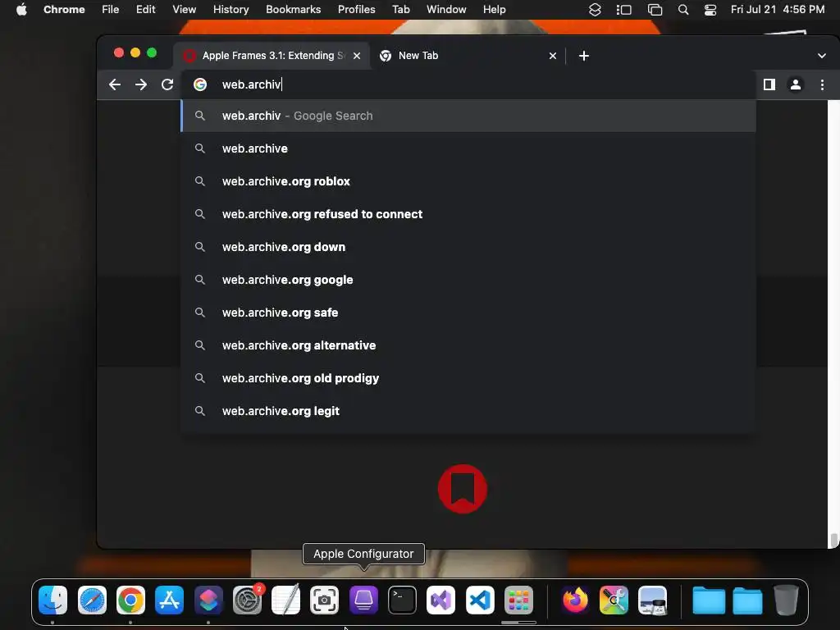The width and height of the screenshot is (840, 630).
Task: Open Visual Studio Code from the Dock
Action: pos(480,600)
